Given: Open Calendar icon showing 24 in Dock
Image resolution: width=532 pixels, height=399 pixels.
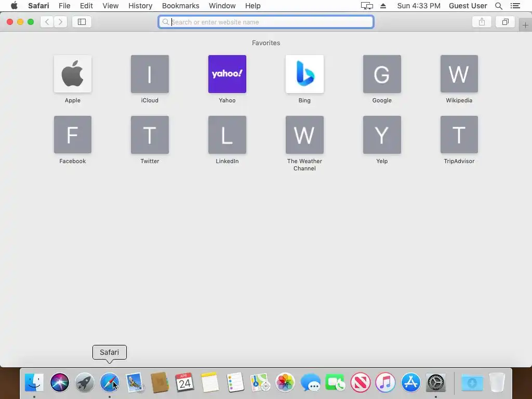Looking at the screenshot, I should click(184, 382).
